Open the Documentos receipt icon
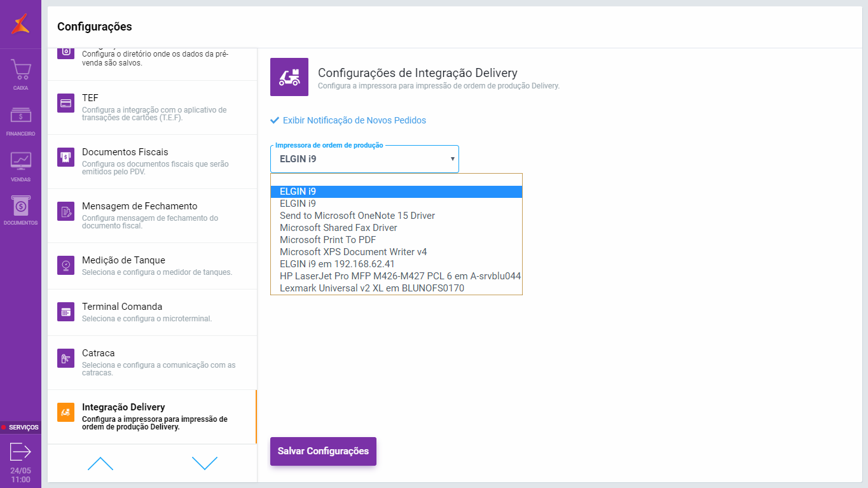This screenshot has height=488, width=868. 20,205
